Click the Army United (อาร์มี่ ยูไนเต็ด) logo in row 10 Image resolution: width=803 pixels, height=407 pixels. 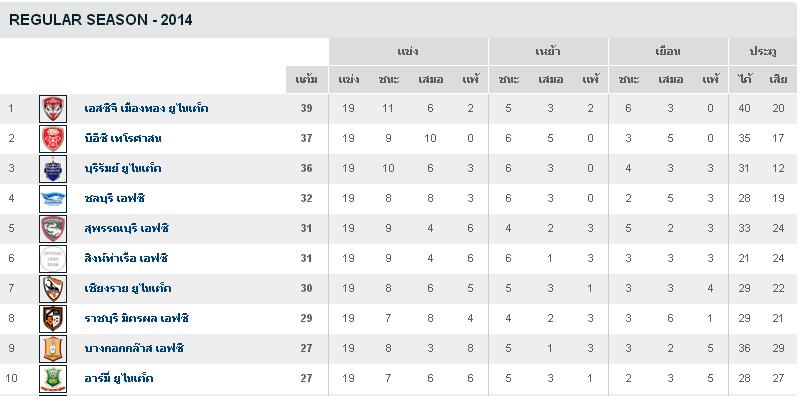pyautogui.click(x=53, y=378)
